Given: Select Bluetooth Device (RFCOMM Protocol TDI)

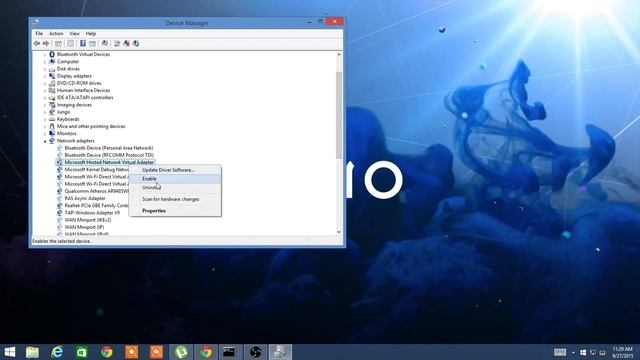Looking at the screenshot, I should click(109, 155).
